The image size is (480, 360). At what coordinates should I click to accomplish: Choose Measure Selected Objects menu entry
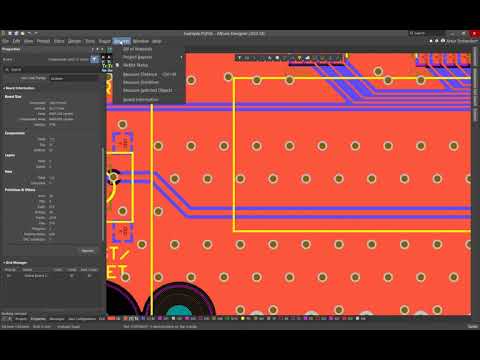point(149,90)
